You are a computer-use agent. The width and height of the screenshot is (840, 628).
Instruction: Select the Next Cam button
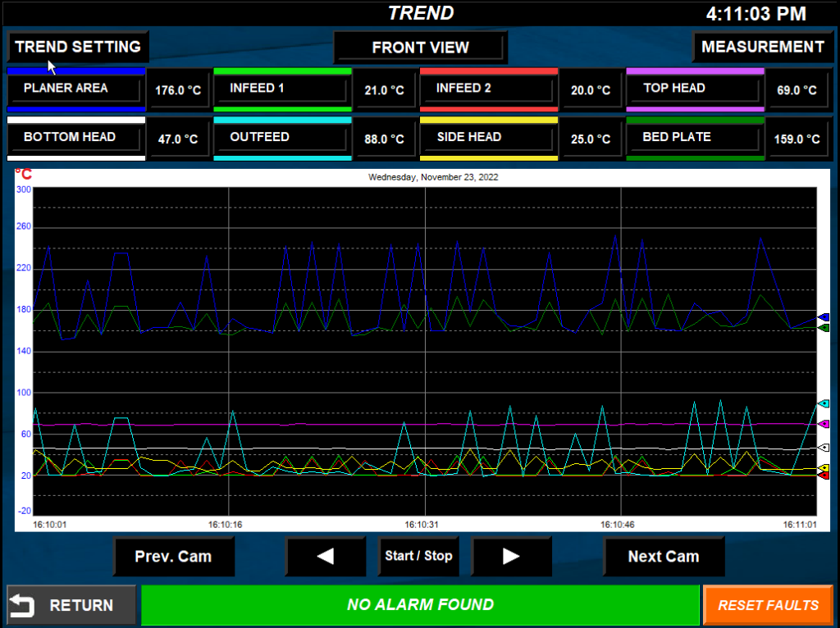pyautogui.click(x=664, y=557)
